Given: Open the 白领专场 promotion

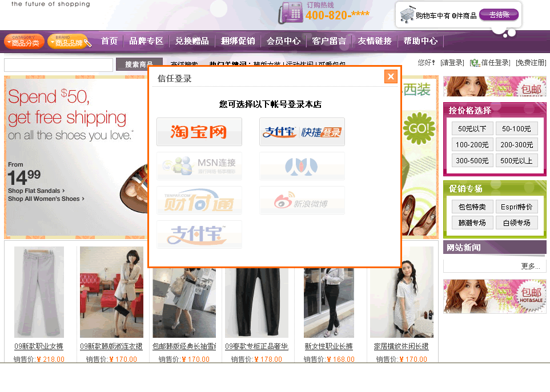Looking at the screenshot, I should click(x=516, y=223).
